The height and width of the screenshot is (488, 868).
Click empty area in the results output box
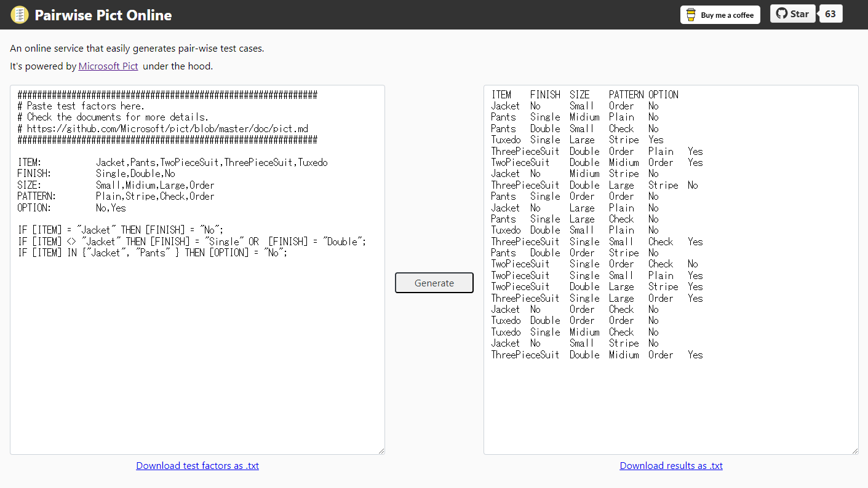pyautogui.click(x=671, y=406)
